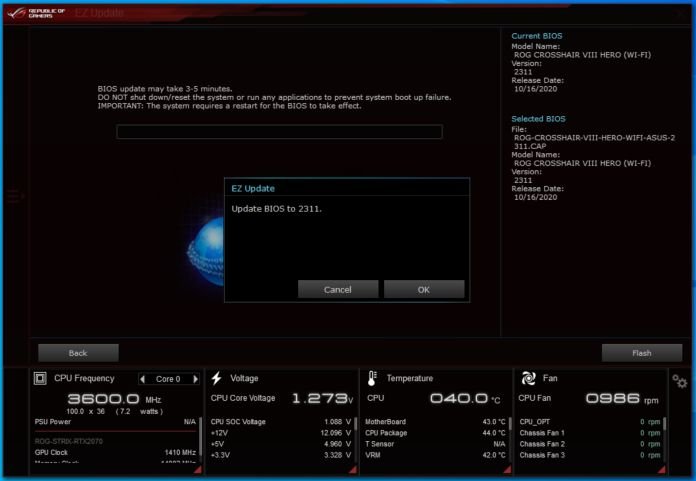Viewport: 696px width, 481px height.
Task: Click the CPU Frequency panel scrollbar
Action: point(200,437)
